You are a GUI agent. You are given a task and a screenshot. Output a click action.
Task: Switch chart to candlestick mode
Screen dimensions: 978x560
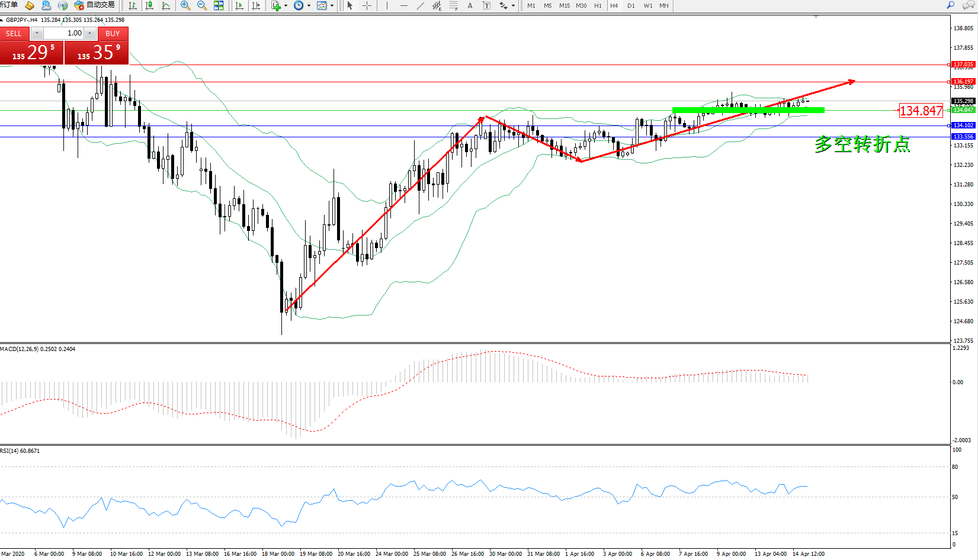(149, 5)
